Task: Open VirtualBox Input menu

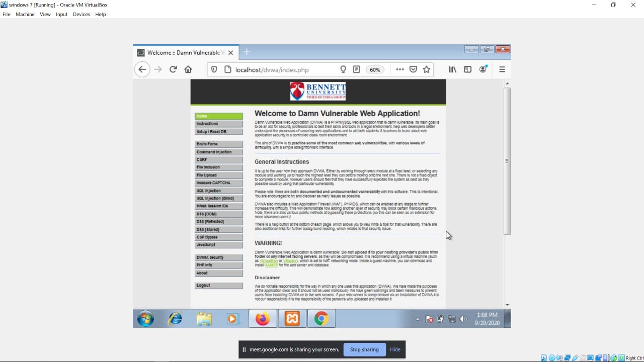Action: [61, 15]
